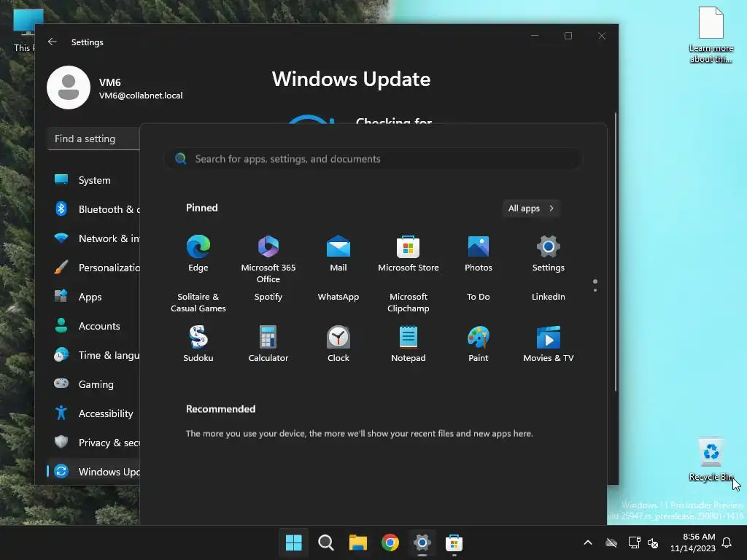Image resolution: width=747 pixels, height=560 pixels.
Task: Click the Start menu search box
Action: tap(373, 158)
